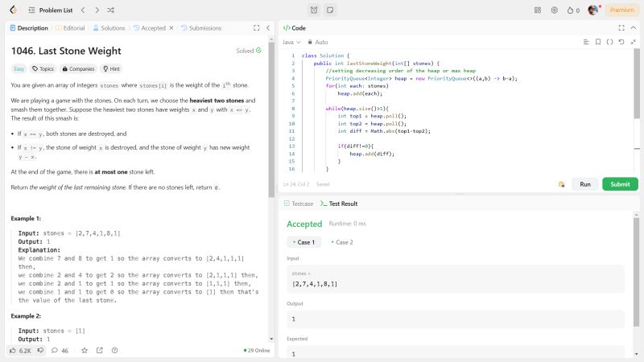Open the 46 comments
The width and height of the screenshot is (644, 362).
(x=60, y=351)
